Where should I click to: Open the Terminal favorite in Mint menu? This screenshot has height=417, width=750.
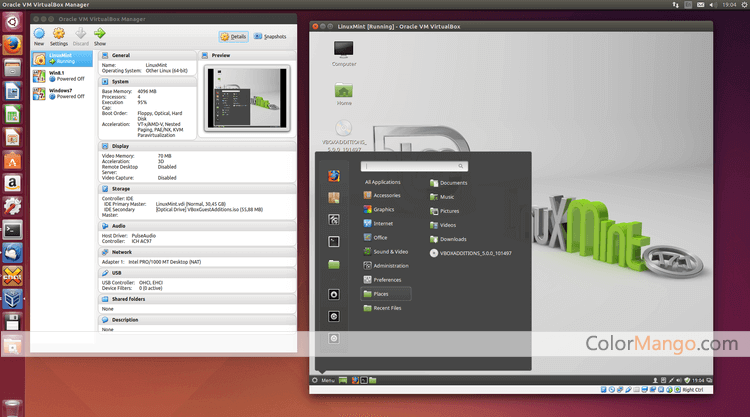pos(334,241)
